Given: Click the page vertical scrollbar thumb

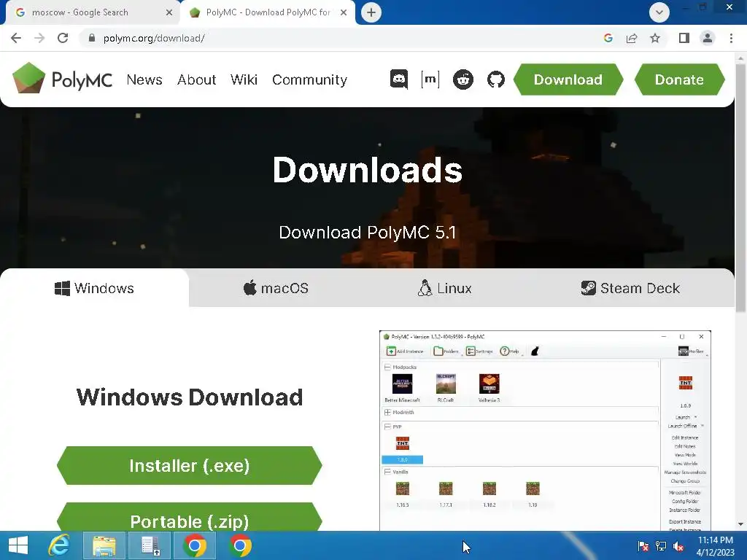Looking at the screenshot, I should pyautogui.click(x=740, y=188).
